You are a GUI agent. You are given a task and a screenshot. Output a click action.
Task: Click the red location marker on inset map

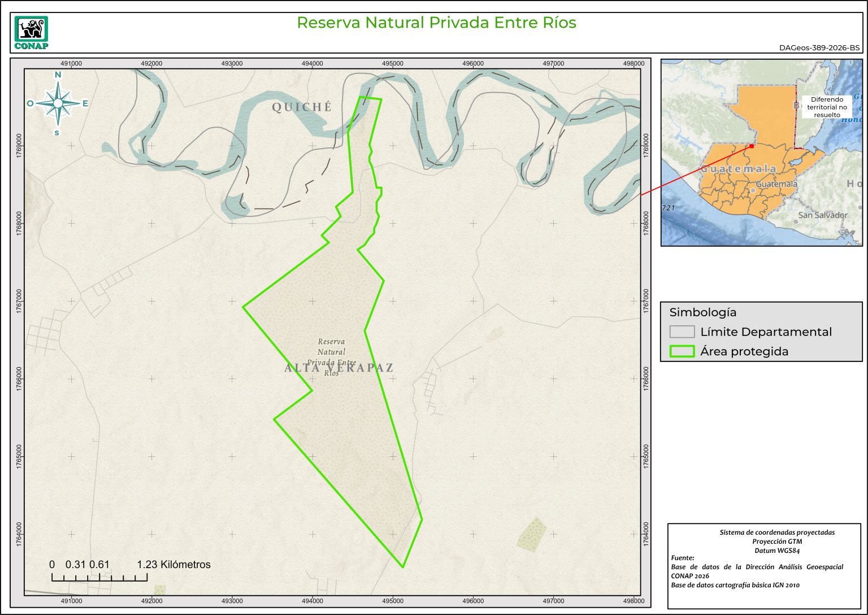pyautogui.click(x=752, y=146)
